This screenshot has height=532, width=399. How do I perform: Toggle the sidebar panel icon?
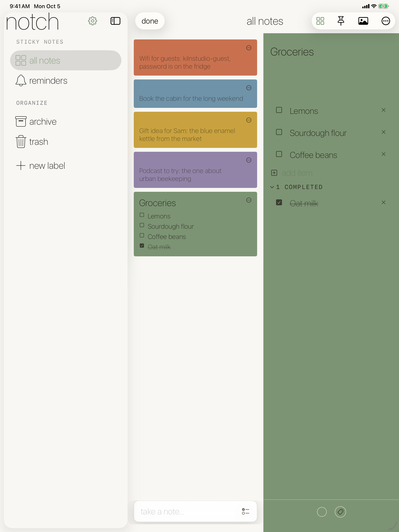(115, 21)
